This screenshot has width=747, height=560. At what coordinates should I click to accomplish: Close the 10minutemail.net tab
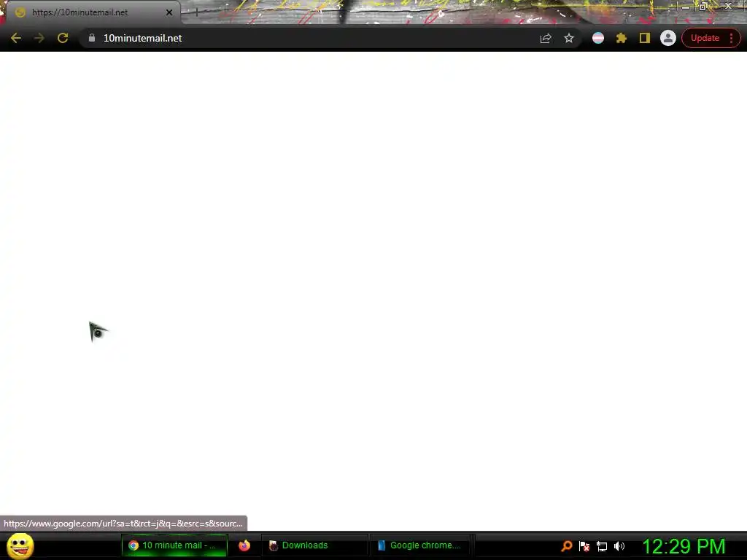click(x=169, y=12)
